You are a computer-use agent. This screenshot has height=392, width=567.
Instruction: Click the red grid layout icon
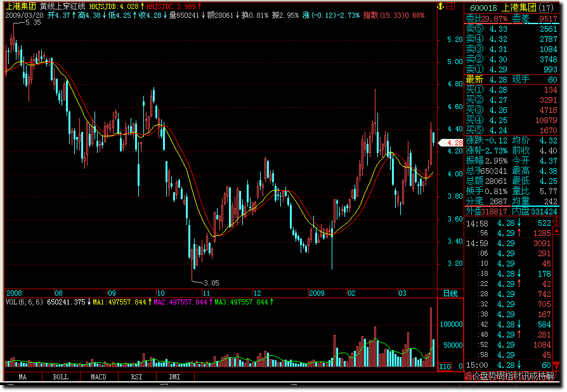[x=450, y=6]
